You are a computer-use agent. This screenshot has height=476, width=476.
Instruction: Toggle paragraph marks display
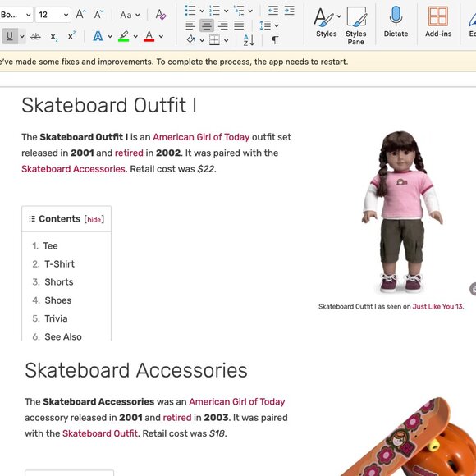pos(275,40)
